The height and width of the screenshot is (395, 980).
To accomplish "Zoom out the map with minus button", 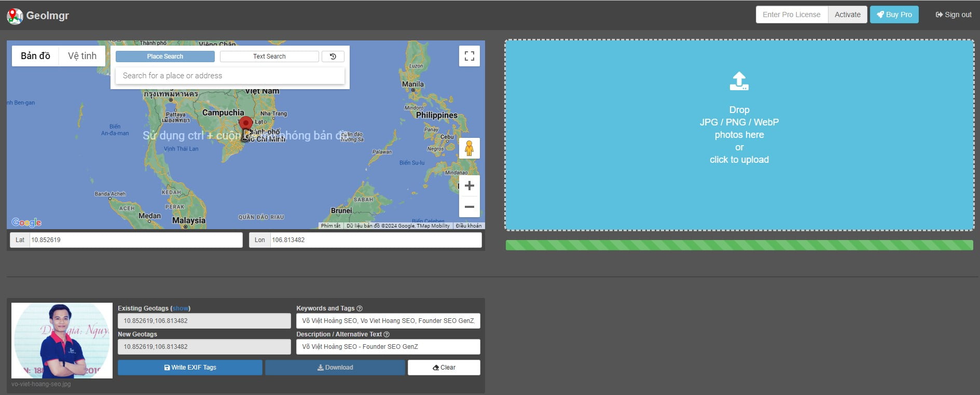I will click(470, 207).
